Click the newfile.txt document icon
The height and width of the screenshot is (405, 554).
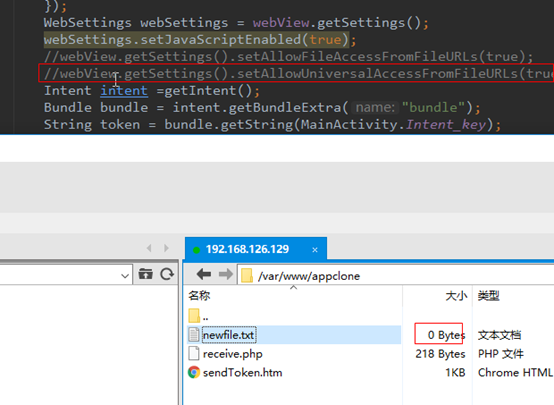coord(194,335)
